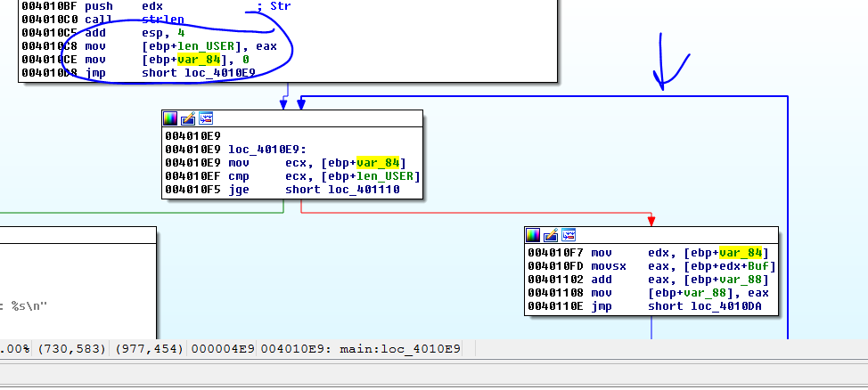Click the group nodes icon on loc_4010E9 node
Viewport: 868px width, 390px height.
(x=206, y=118)
